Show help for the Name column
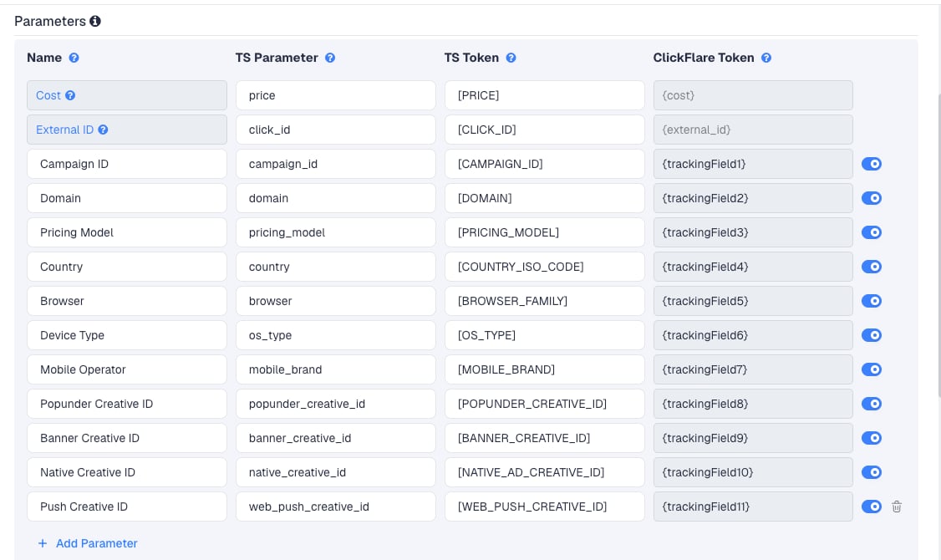Viewport: 941px width, 560px height. (74, 58)
